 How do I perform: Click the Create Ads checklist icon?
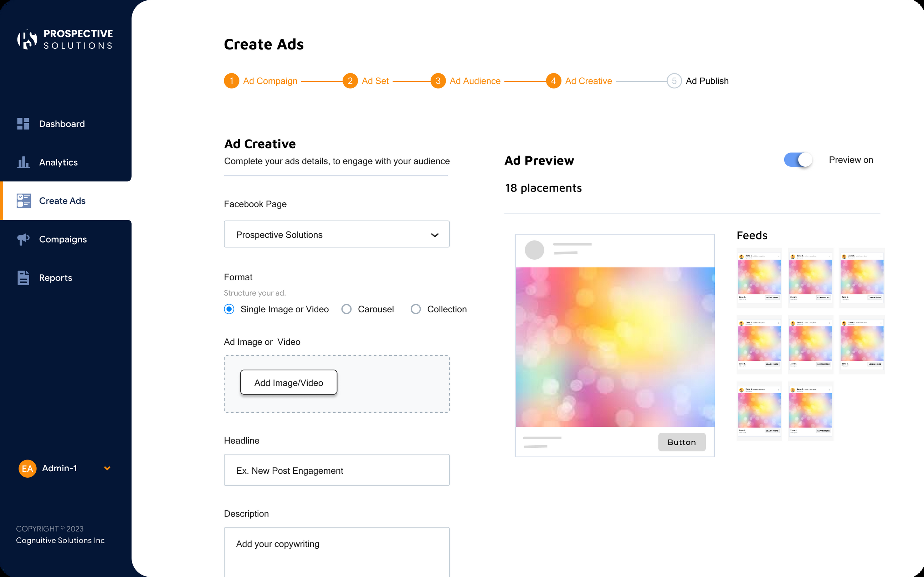click(23, 201)
